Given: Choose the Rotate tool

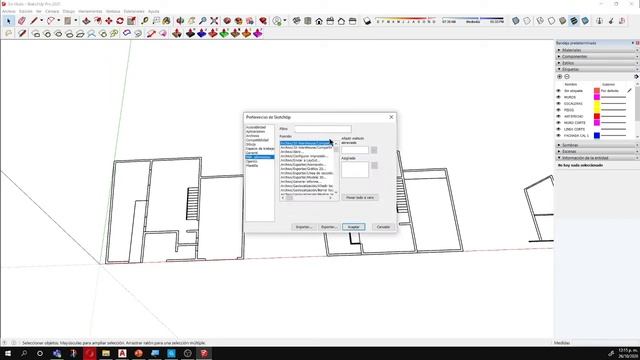Looking at the screenshot, I should click(120, 21).
